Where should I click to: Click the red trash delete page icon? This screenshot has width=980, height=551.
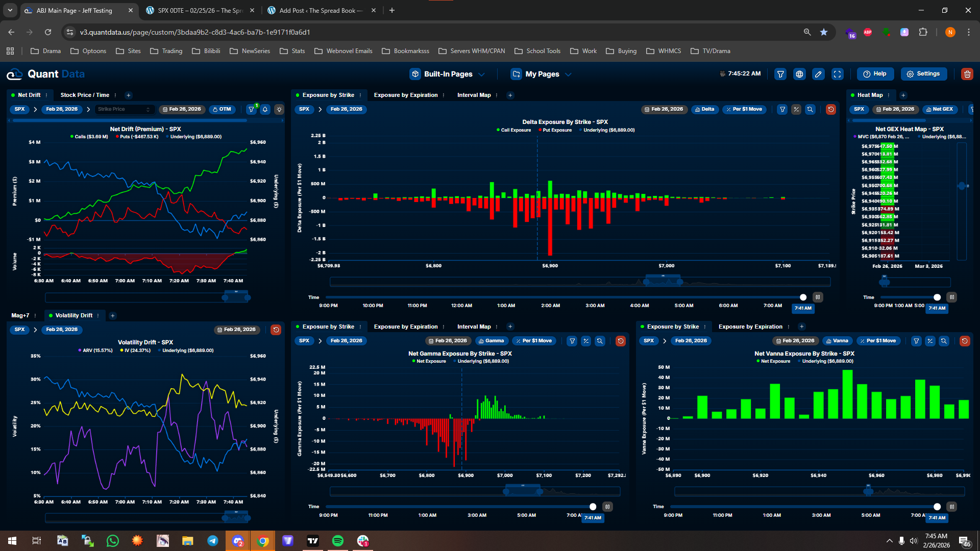pyautogui.click(x=967, y=74)
